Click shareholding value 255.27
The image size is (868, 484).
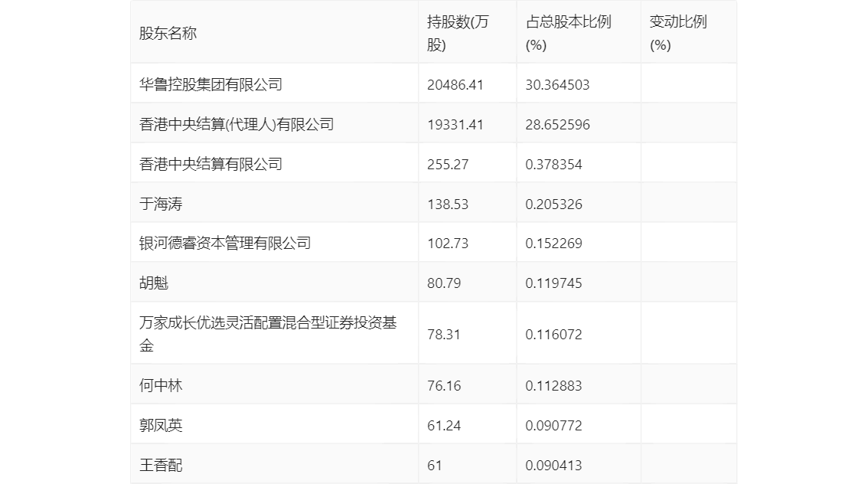click(x=448, y=165)
